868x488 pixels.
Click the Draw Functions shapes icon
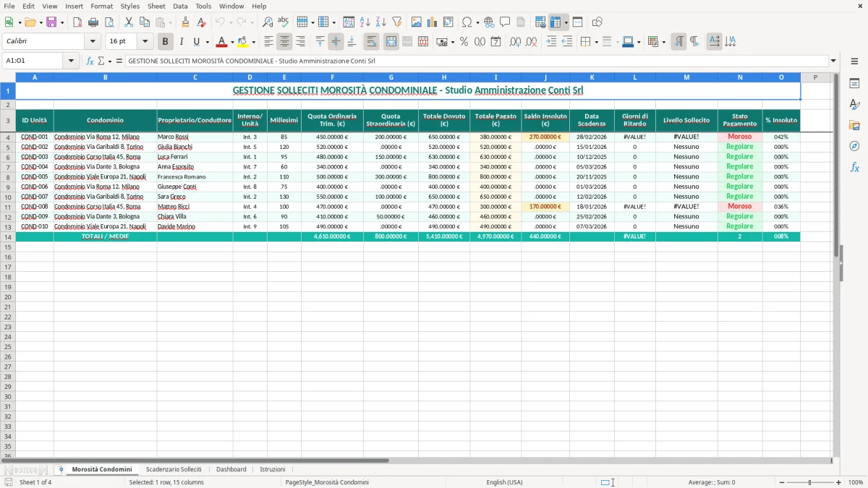[597, 22]
